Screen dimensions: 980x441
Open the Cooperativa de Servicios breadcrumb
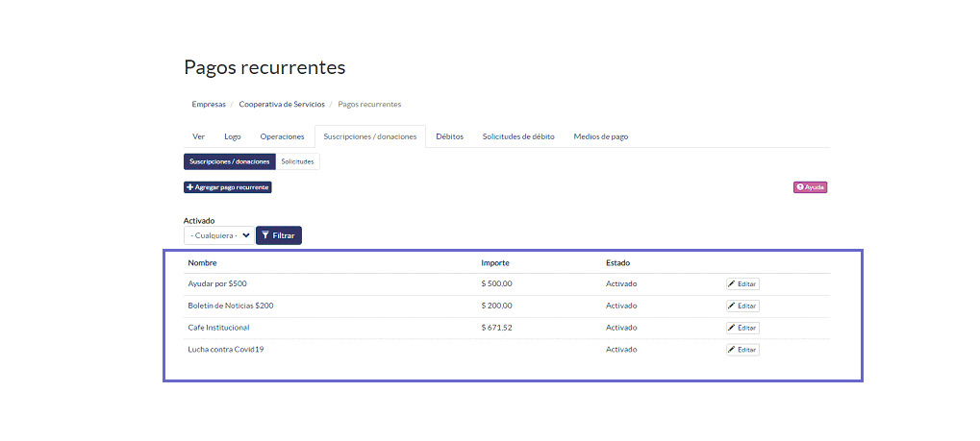[x=282, y=105]
